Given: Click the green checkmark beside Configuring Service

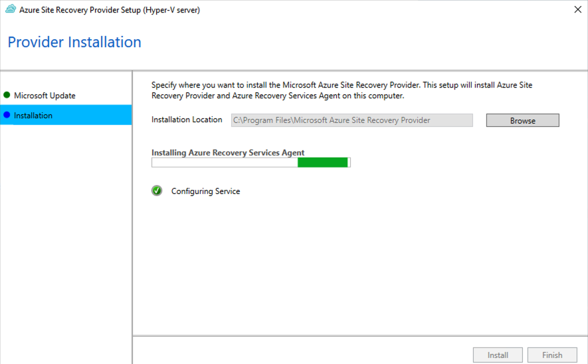Looking at the screenshot, I should (157, 191).
